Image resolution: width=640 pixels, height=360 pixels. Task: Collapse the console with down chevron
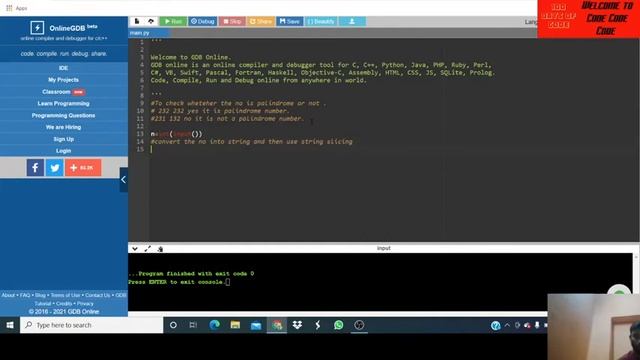point(135,248)
